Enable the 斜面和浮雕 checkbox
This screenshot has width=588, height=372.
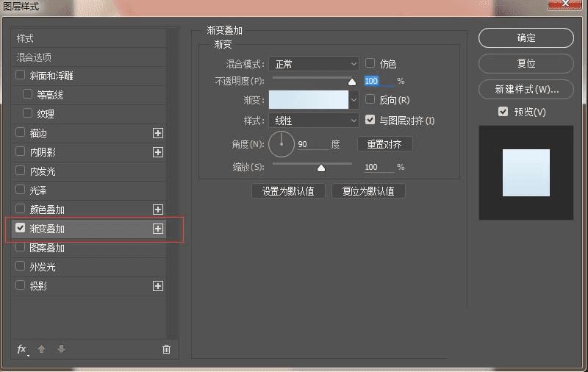click(x=21, y=75)
